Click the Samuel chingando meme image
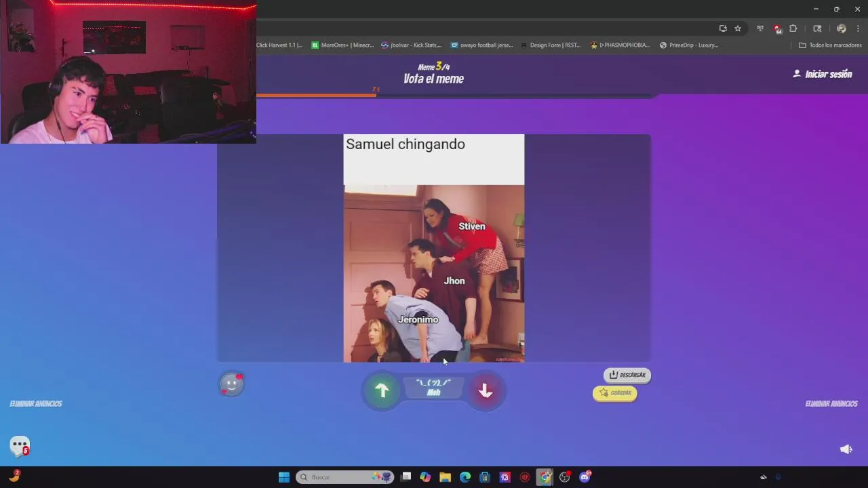The height and width of the screenshot is (488, 868). (434, 248)
